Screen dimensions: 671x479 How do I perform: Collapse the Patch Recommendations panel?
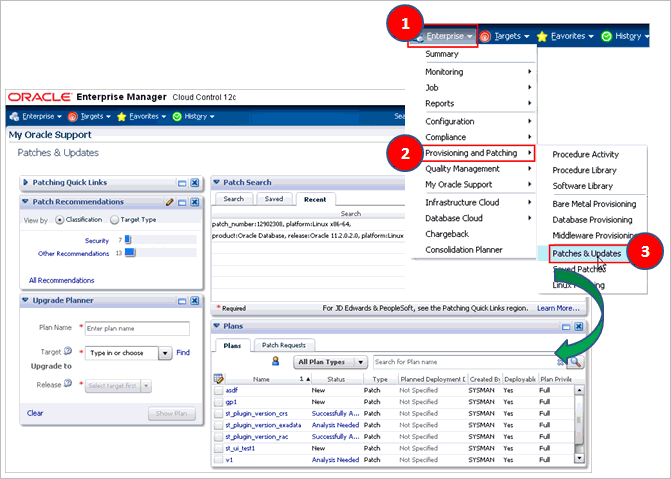coord(25,201)
